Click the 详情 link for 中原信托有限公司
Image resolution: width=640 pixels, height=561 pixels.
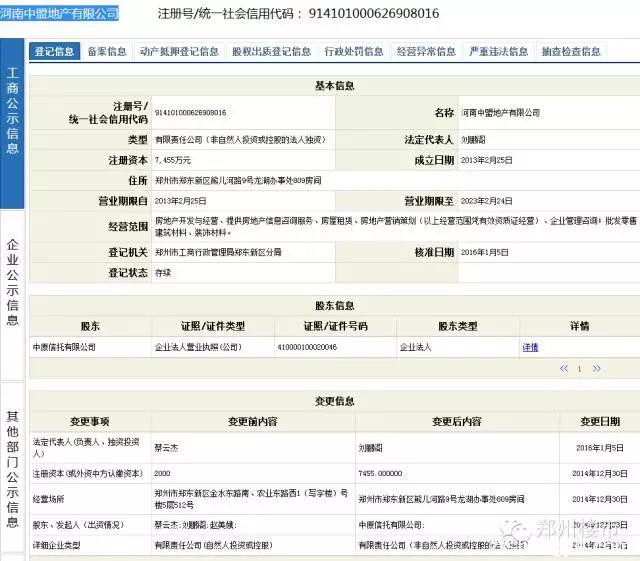click(530, 347)
